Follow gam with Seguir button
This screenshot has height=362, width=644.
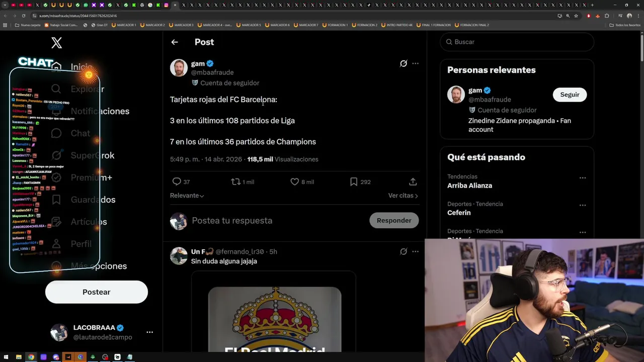570,95
